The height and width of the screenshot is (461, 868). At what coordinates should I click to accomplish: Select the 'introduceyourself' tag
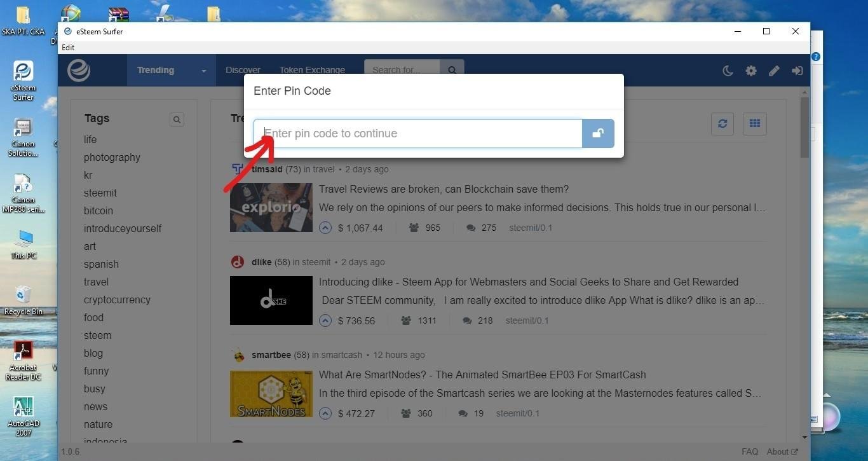[123, 228]
